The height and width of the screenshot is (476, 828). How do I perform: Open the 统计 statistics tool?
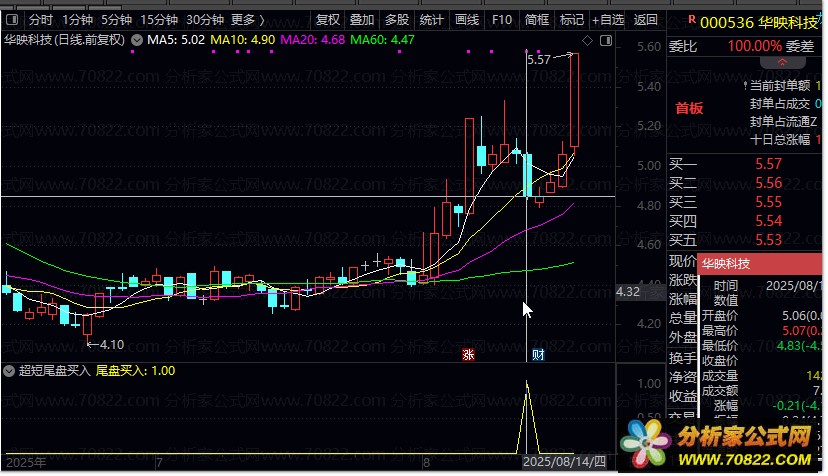point(431,20)
